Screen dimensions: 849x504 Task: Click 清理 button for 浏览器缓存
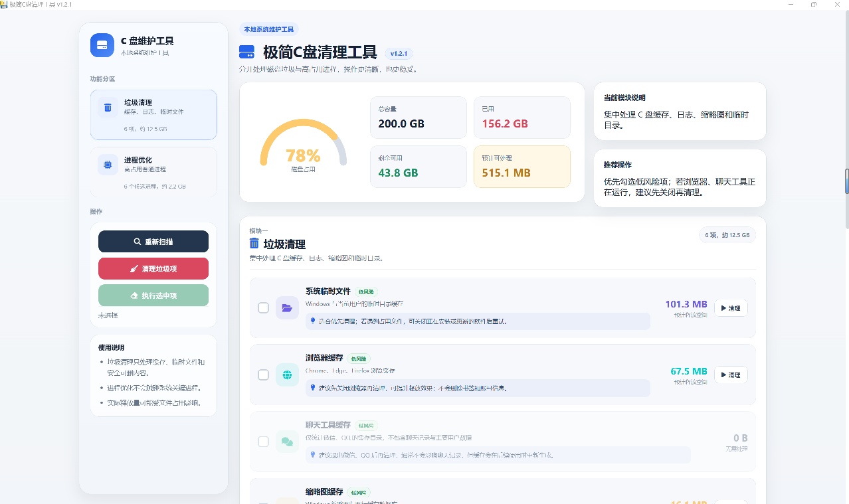(731, 375)
